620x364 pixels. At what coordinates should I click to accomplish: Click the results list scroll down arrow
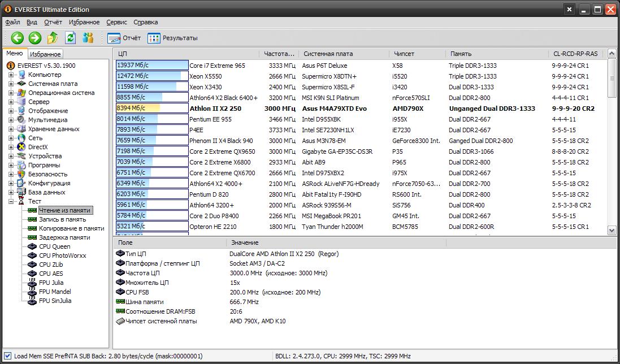612,231
